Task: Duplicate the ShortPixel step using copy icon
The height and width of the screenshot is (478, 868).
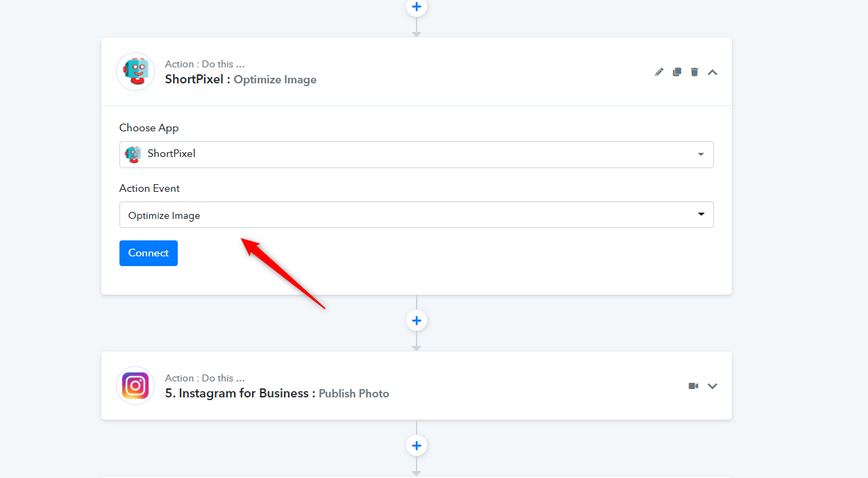Action: pos(677,72)
